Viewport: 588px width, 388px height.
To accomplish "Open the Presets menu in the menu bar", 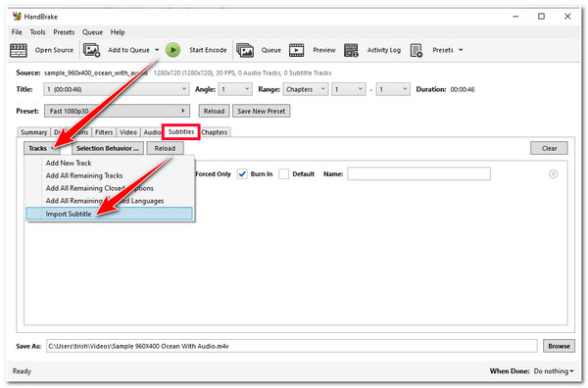I will tap(64, 32).
